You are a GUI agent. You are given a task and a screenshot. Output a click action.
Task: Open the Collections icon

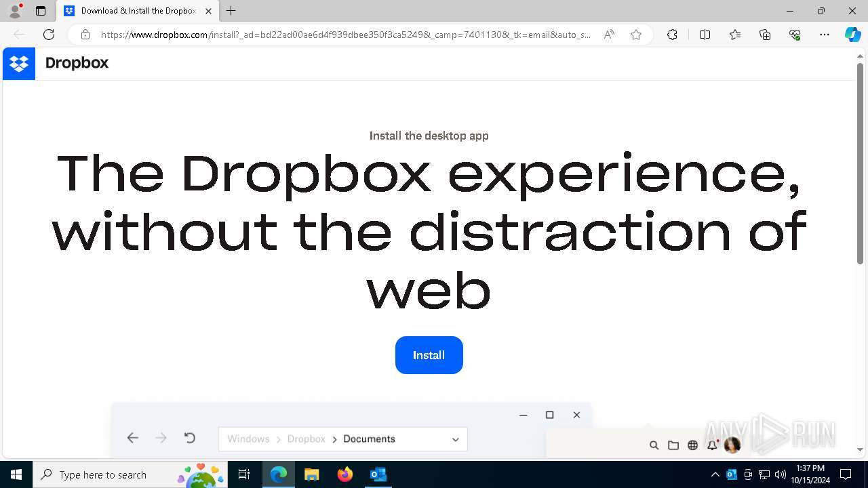pyautogui.click(x=765, y=35)
